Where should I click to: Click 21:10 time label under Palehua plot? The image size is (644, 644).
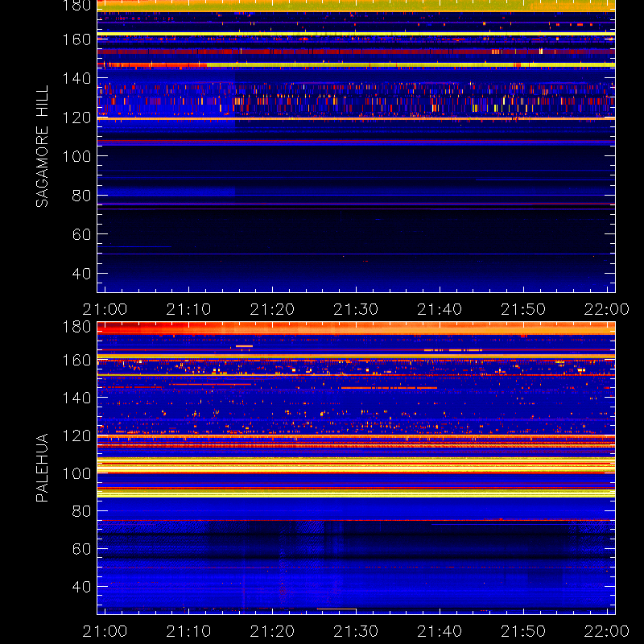(188, 631)
